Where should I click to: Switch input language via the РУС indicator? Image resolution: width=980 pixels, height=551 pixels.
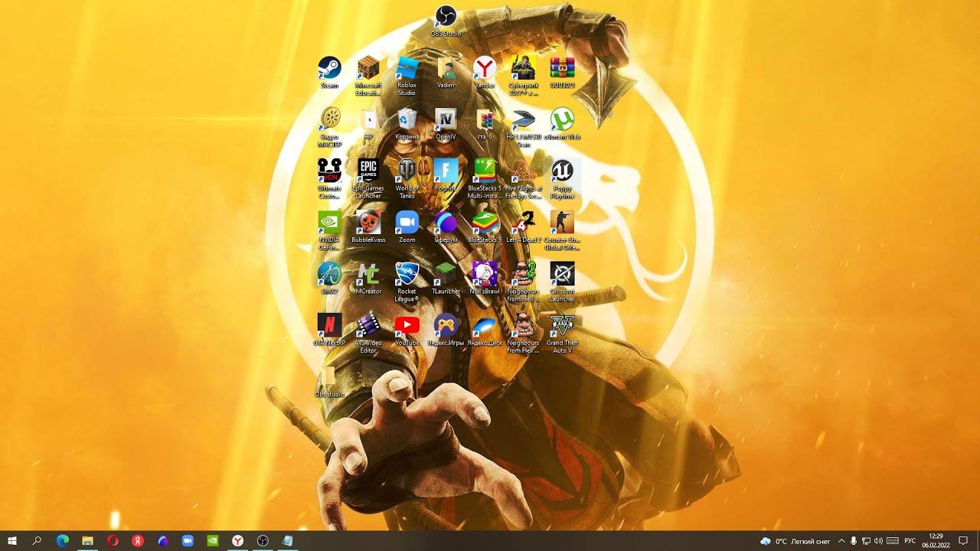tap(910, 541)
